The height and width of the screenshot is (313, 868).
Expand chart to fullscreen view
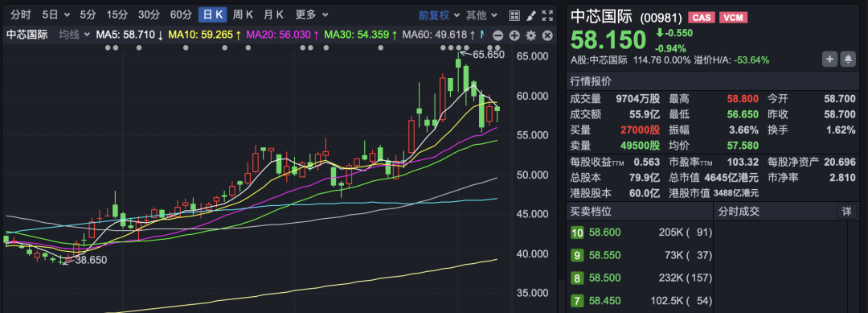click(x=547, y=15)
